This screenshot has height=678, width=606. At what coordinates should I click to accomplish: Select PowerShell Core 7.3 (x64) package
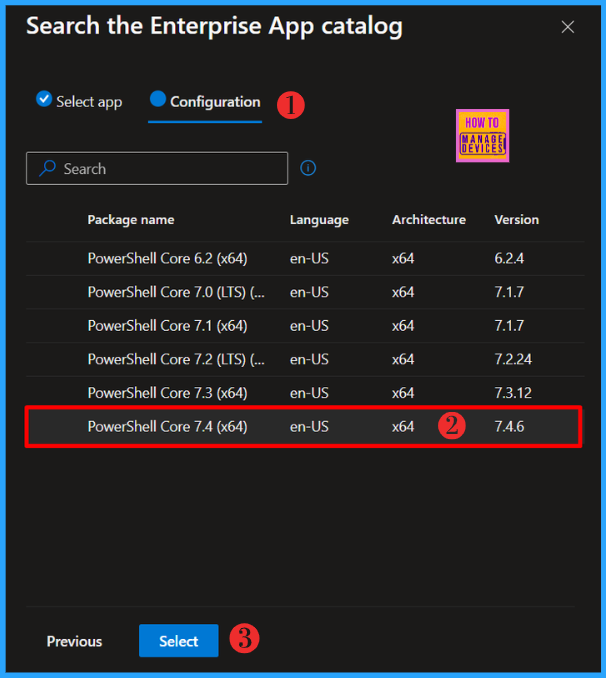point(305,393)
